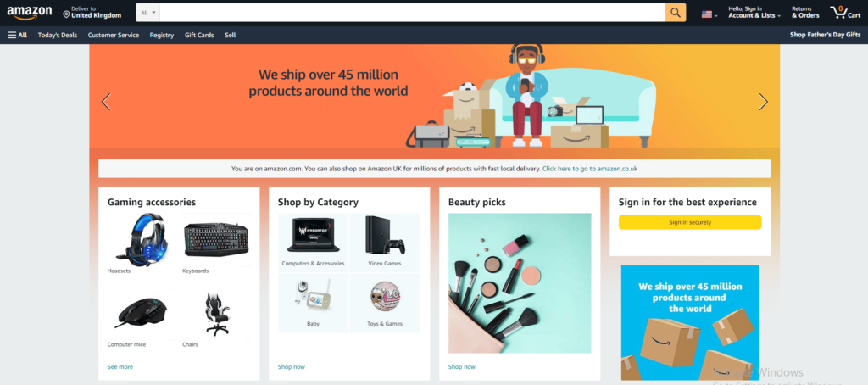Click inside the search text field
868x385 pixels.
tap(413, 13)
